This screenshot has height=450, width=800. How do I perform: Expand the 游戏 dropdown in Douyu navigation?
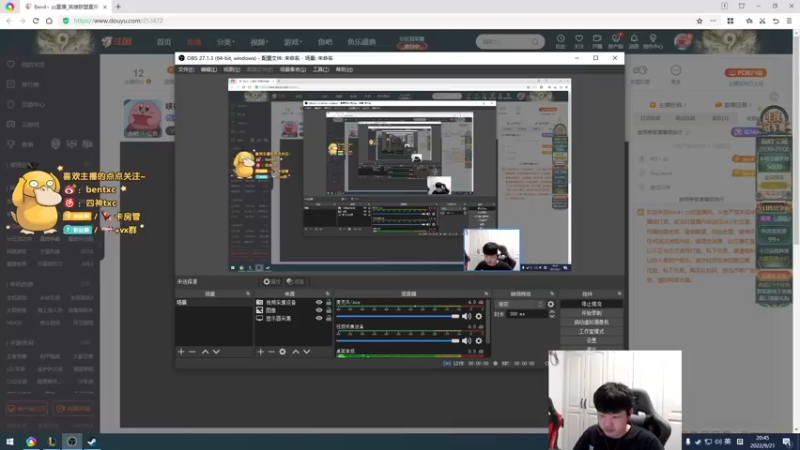293,42
